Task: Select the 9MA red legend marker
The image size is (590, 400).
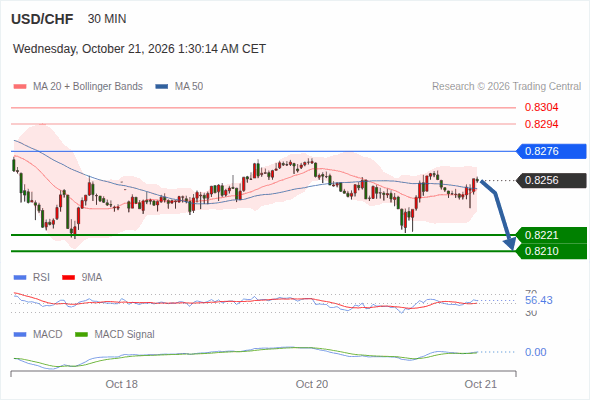Action: (x=68, y=278)
